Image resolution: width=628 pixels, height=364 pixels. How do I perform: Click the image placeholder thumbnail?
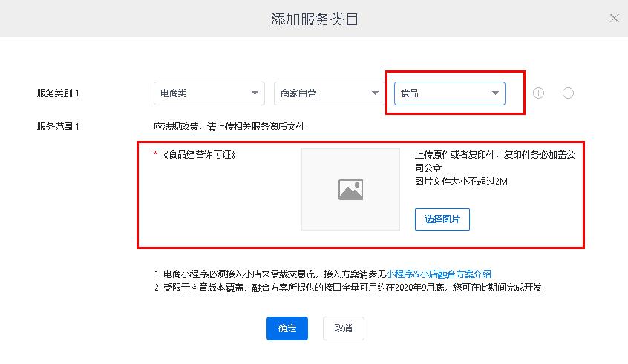pyautogui.click(x=350, y=189)
